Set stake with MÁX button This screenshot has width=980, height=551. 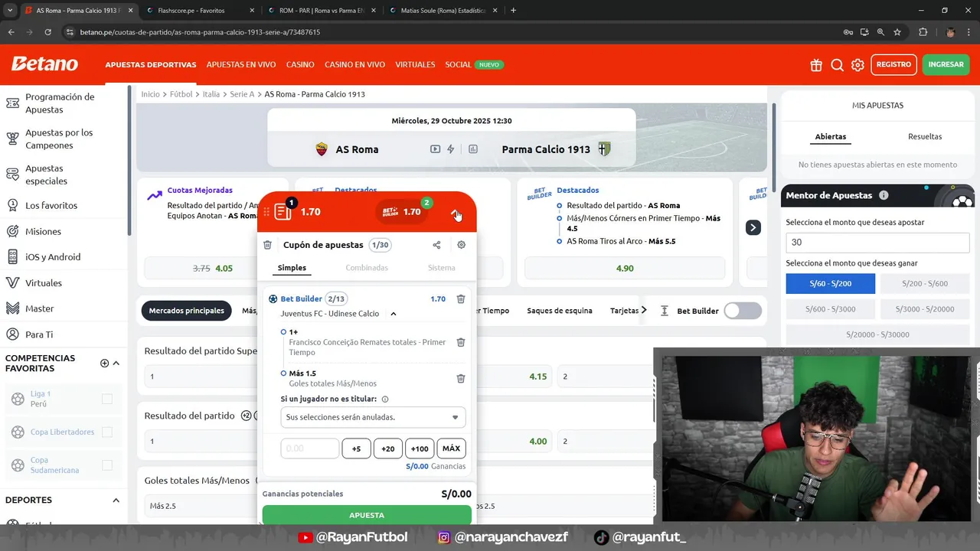[451, 448]
